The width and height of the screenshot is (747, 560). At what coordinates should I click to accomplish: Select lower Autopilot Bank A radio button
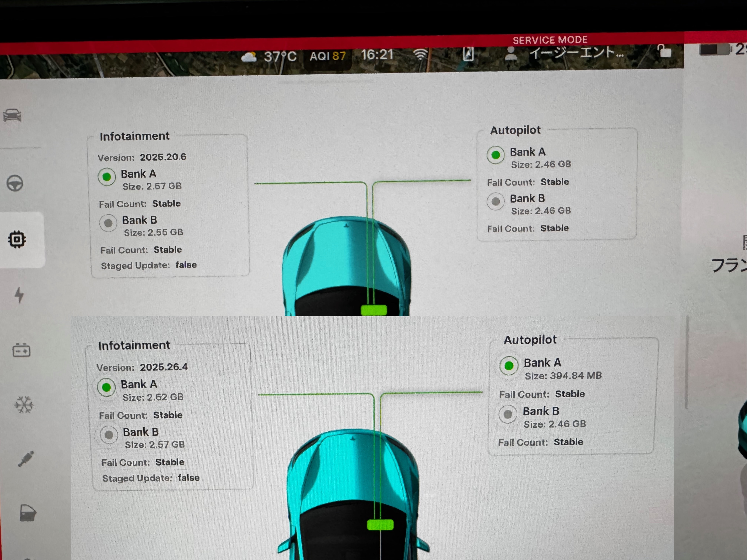(x=509, y=366)
